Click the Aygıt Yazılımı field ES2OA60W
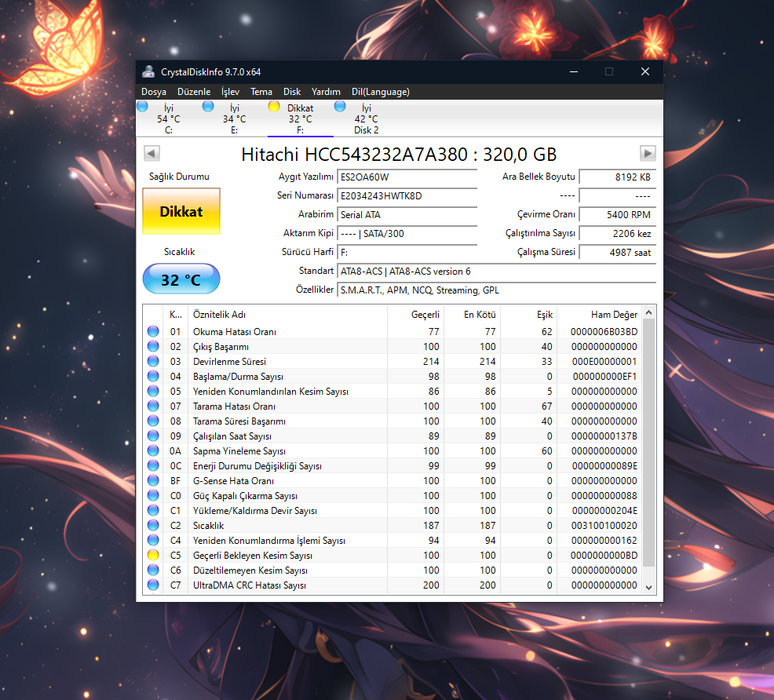 (x=407, y=177)
